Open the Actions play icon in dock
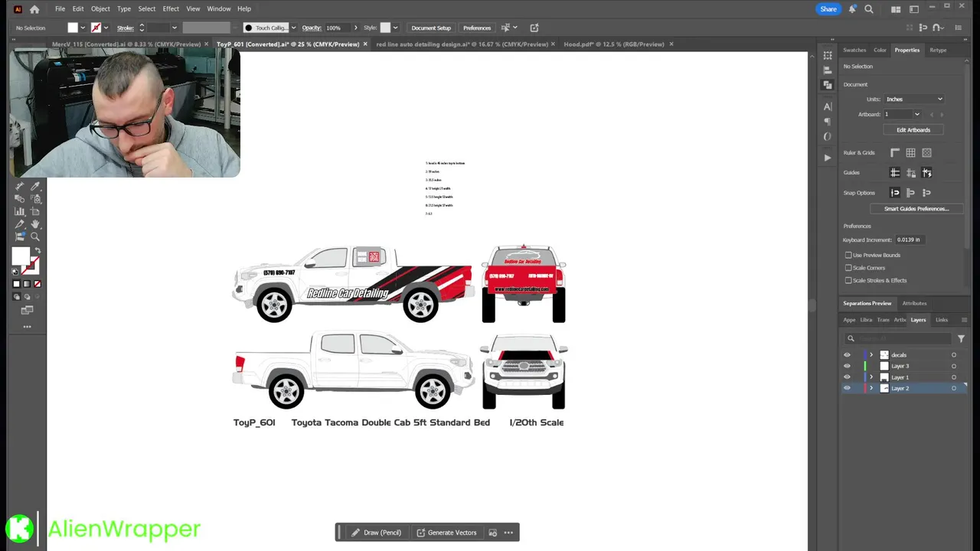This screenshot has width=980, height=551. [828, 158]
